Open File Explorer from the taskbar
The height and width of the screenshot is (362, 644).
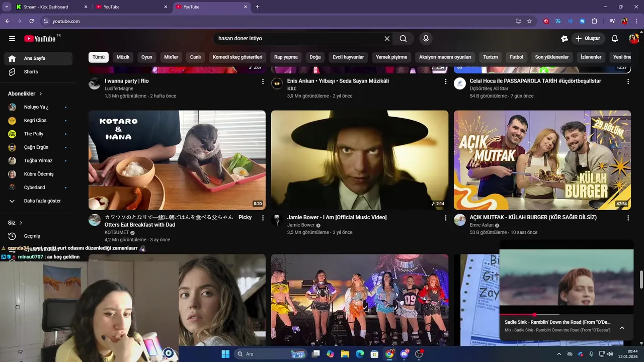pyautogui.click(x=345, y=354)
